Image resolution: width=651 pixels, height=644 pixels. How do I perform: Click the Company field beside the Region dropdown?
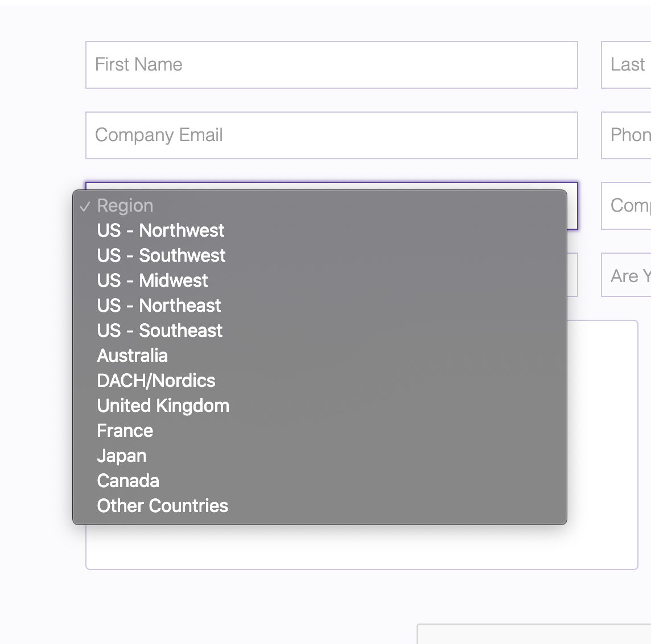coord(626,206)
